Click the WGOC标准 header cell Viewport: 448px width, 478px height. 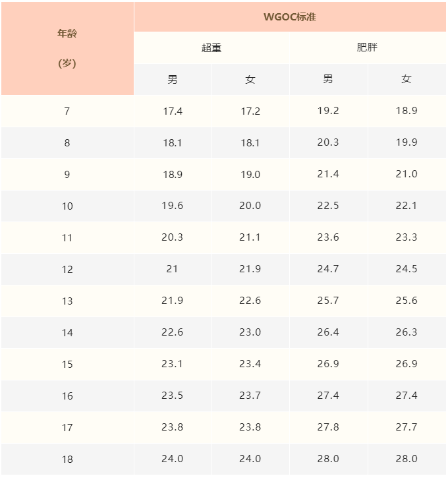(x=290, y=16)
